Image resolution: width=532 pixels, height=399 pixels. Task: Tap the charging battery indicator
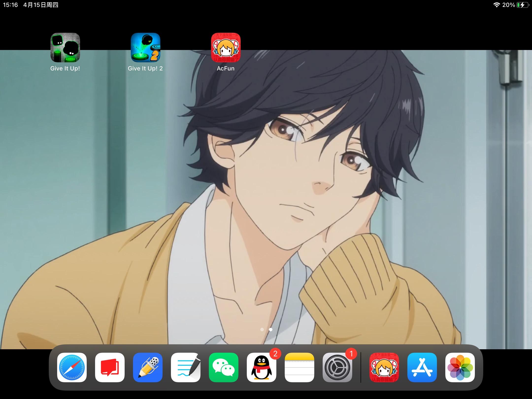(523, 5)
